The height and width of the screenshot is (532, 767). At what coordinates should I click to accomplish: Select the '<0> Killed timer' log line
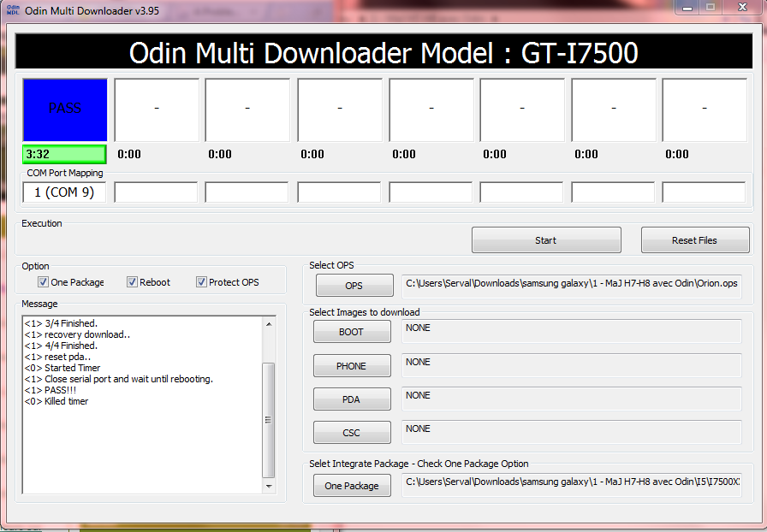click(x=56, y=401)
